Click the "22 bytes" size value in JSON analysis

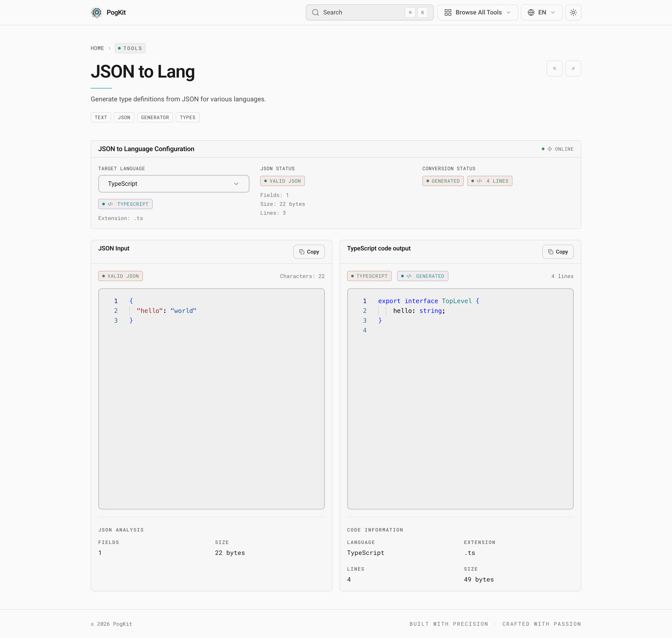tap(230, 553)
